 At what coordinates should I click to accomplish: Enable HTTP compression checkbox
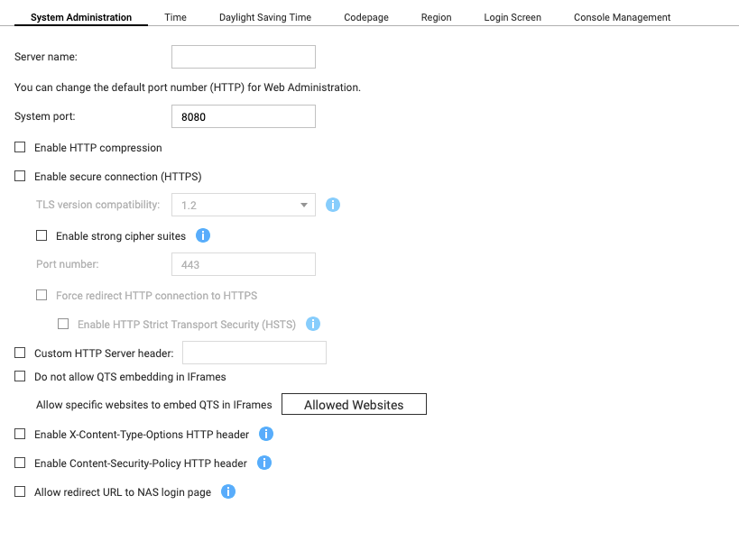click(x=21, y=147)
